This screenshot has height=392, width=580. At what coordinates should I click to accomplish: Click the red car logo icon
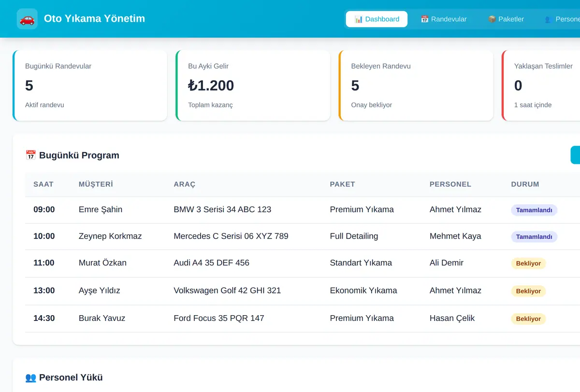click(x=27, y=19)
